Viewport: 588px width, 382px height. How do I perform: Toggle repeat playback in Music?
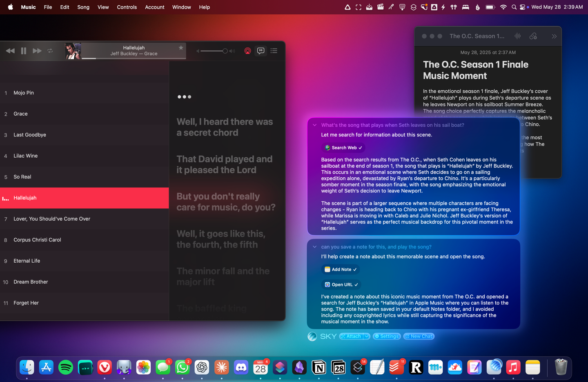pos(50,51)
